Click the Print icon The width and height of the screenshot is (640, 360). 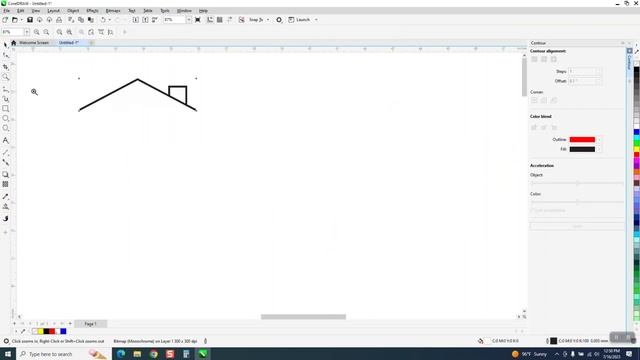[x=59, y=20]
